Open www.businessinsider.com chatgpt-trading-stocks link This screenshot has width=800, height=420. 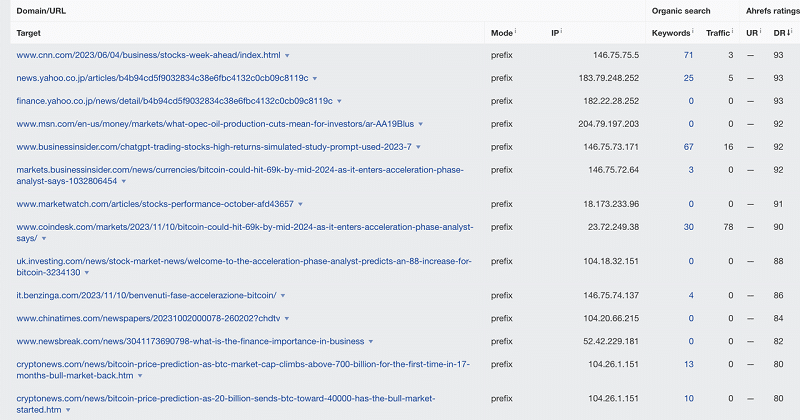point(214,147)
